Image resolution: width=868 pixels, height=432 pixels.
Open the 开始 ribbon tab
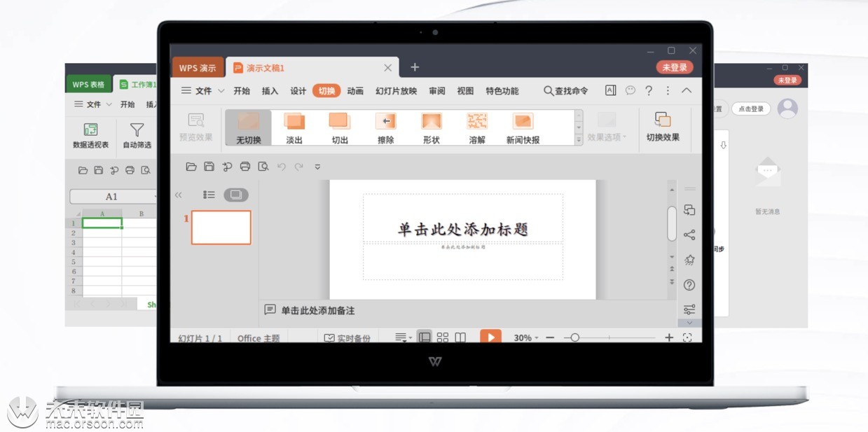tap(242, 91)
